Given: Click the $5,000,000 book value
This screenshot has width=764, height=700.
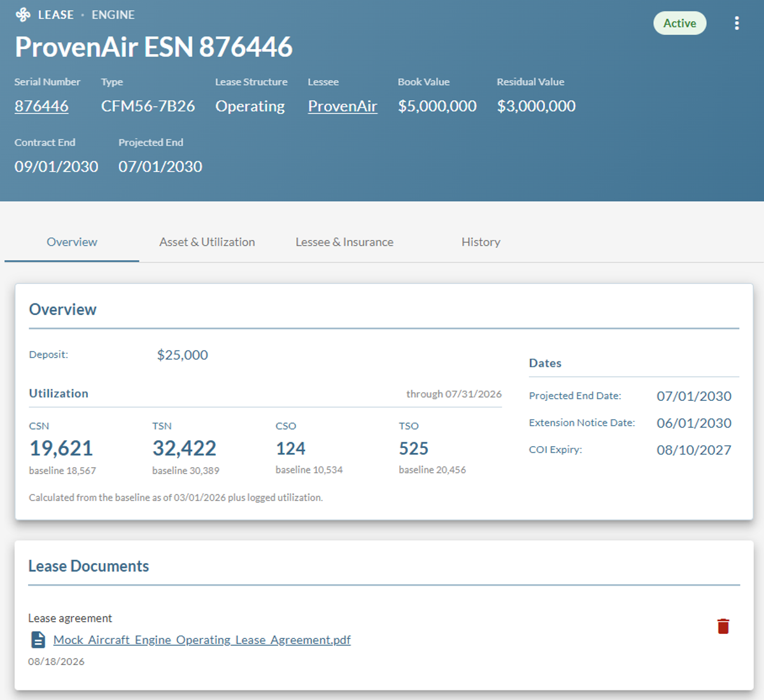Looking at the screenshot, I should (437, 106).
